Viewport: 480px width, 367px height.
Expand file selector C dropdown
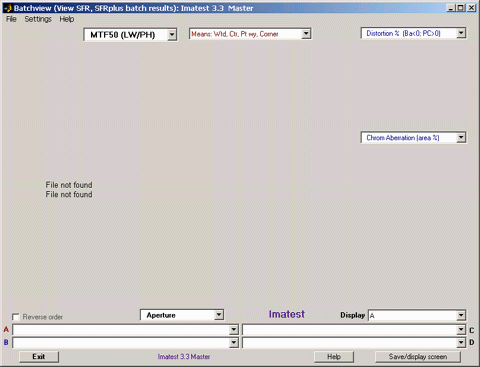pos(354,330)
